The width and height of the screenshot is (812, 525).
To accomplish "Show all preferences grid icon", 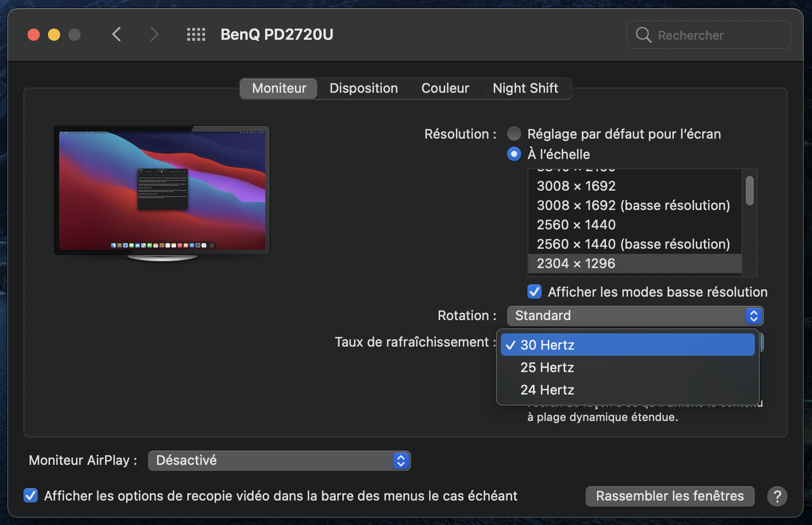I will click(196, 35).
